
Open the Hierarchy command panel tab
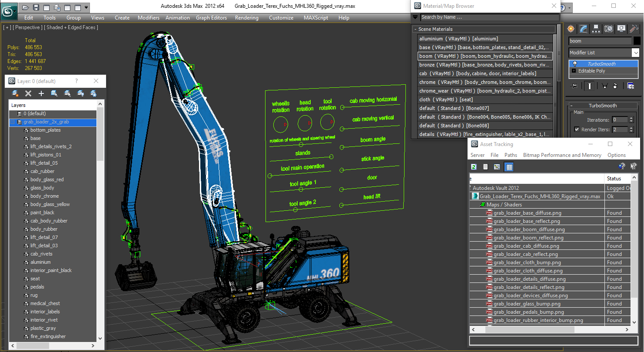596,29
